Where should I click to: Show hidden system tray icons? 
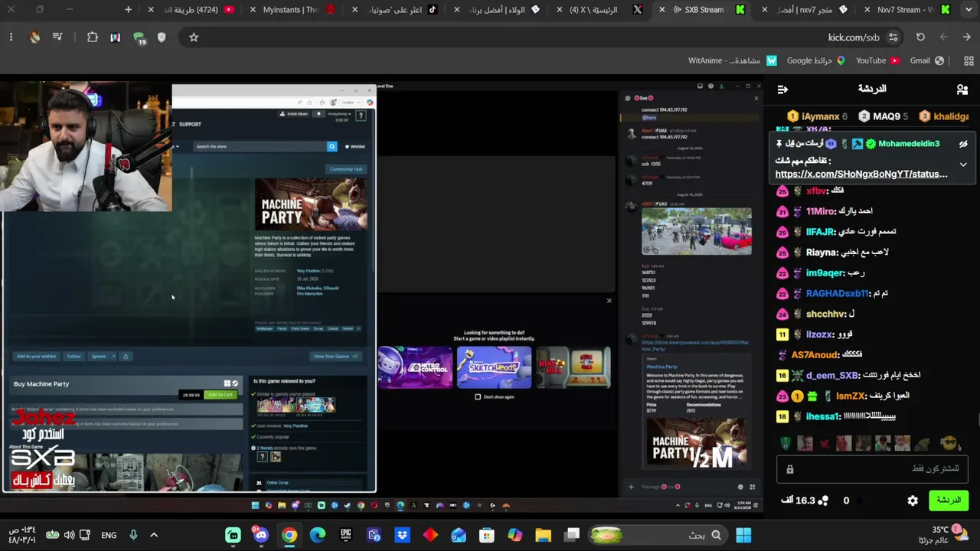(x=153, y=535)
